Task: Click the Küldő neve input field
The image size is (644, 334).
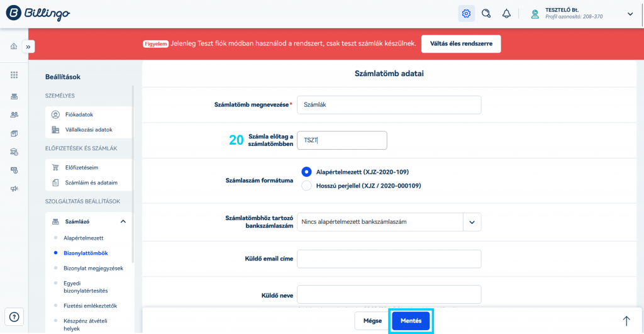Action: tap(389, 294)
